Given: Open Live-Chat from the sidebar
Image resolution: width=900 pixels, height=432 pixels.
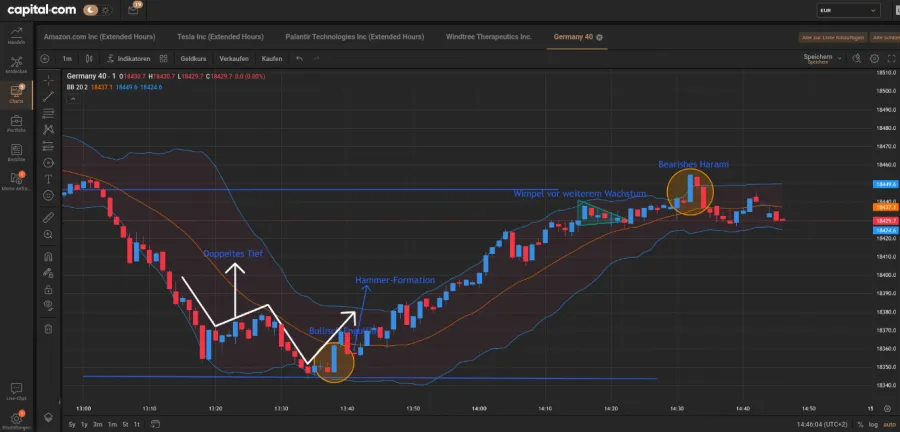Looking at the screenshot, I should pyautogui.click(x=16, y=390).
